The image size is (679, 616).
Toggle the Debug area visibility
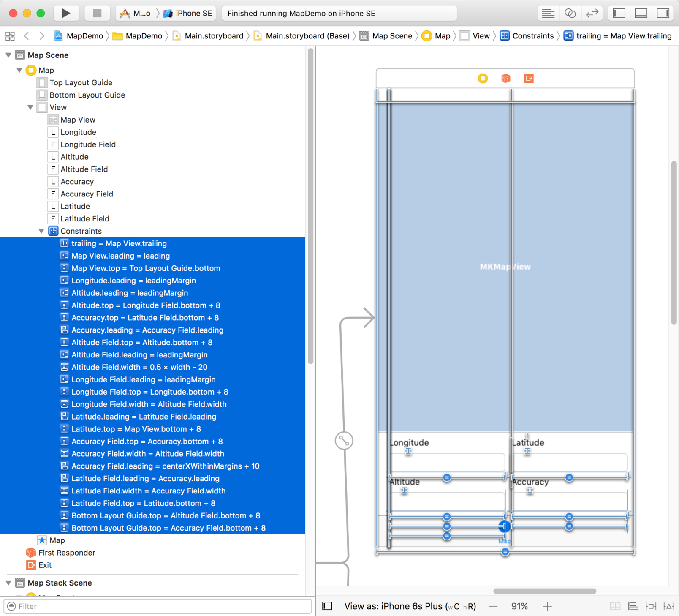[641, 13]
